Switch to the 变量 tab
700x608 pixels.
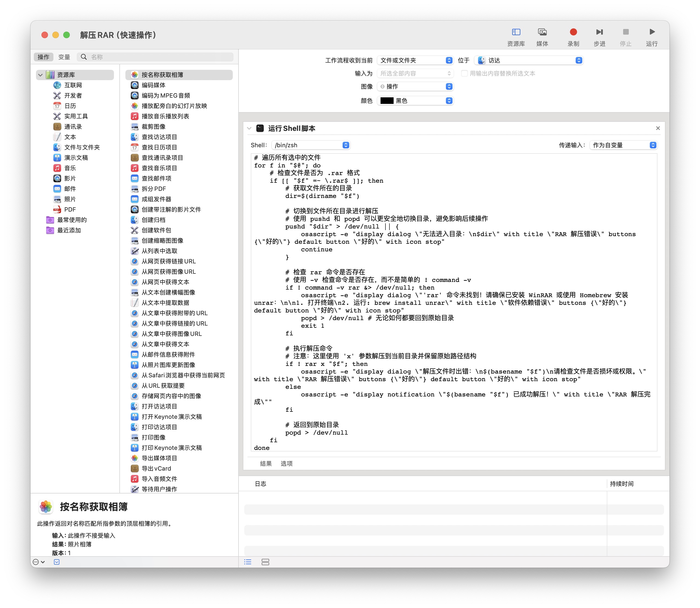point(64,57)
